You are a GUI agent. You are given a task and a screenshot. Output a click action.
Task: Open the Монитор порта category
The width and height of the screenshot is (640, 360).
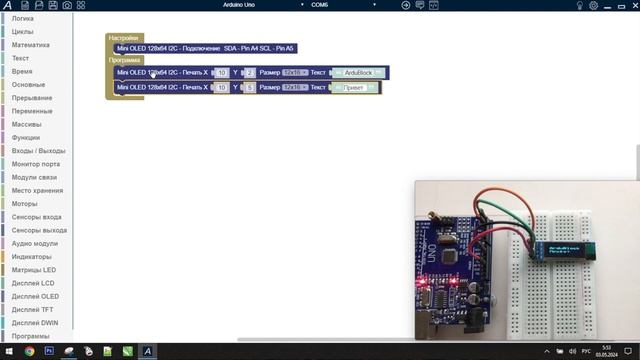point(36,164)
